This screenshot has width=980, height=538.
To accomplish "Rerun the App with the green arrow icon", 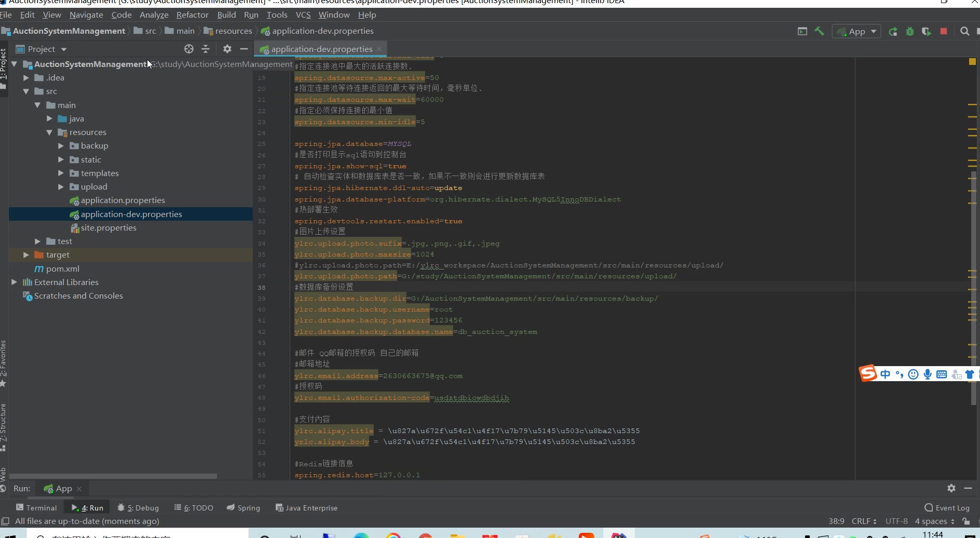I will [x=893, y=31].
